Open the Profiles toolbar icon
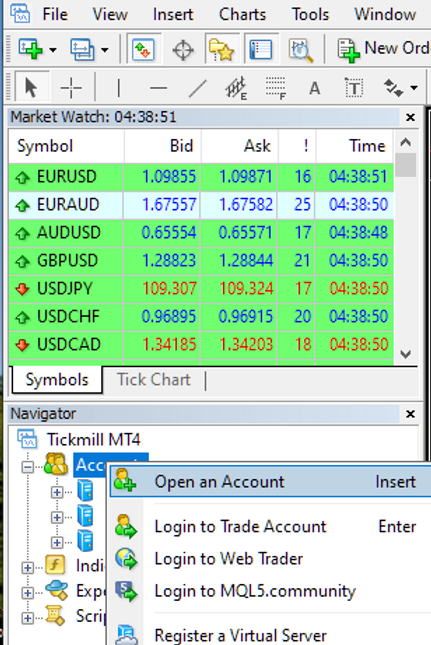Viewport: 431px width, 645px height. click(x=82, y=49)
